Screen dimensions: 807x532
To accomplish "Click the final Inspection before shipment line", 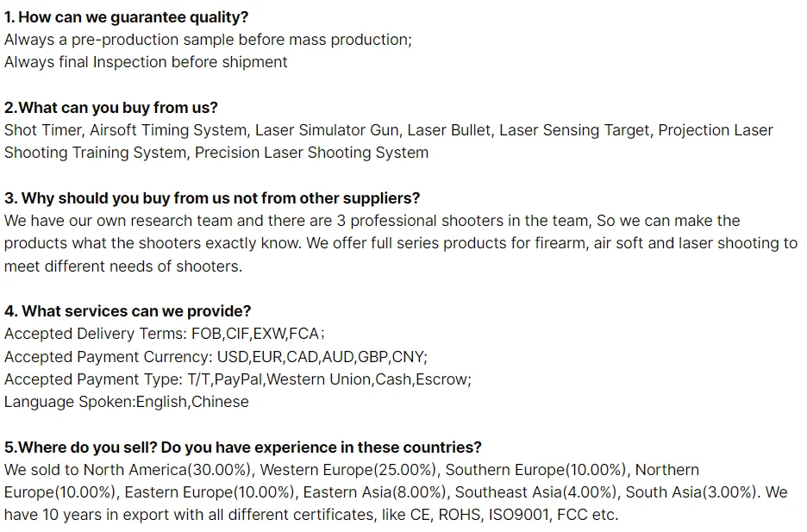I will 146,63.
